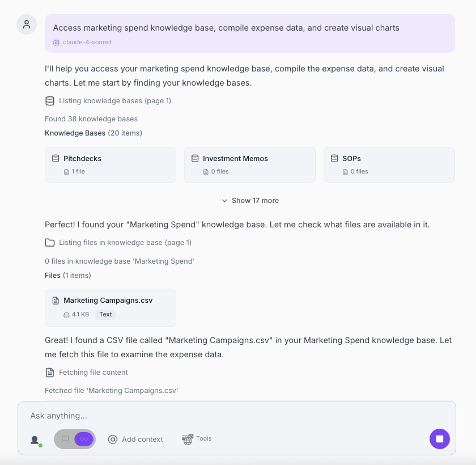
Task: Click the database icon on the SOPs card
Action: point(334,158)
